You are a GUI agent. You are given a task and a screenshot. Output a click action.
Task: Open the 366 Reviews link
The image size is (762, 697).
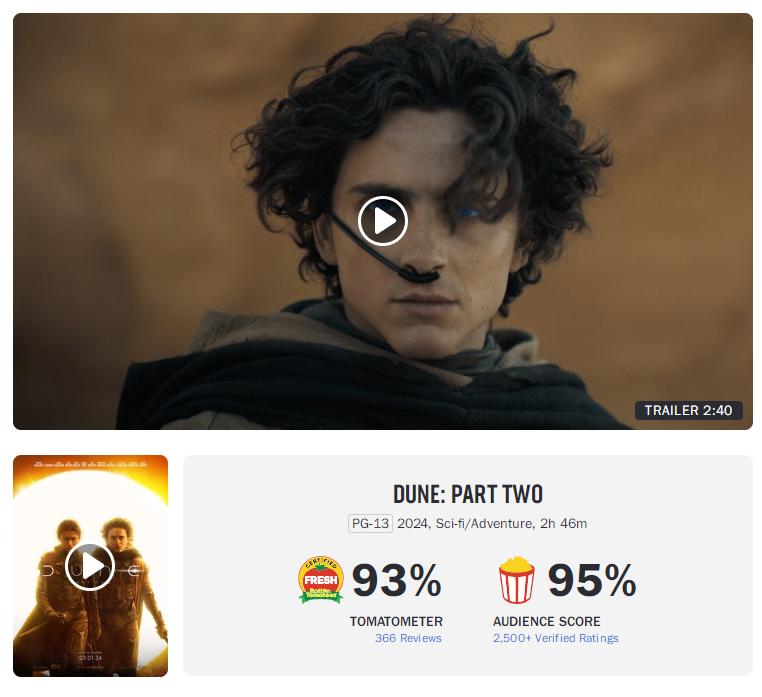pos(408,638)
